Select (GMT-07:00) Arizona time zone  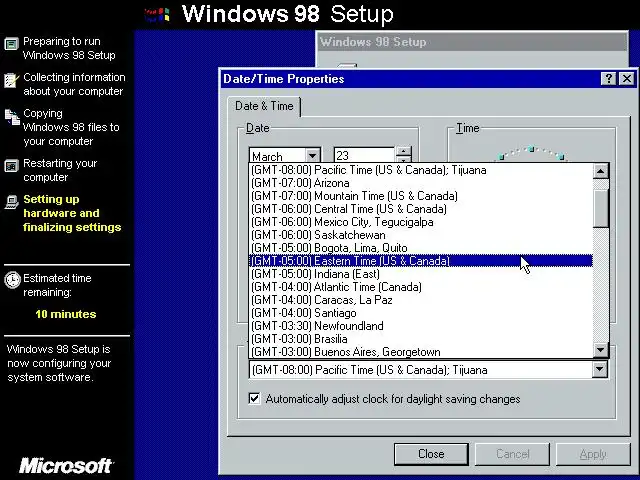point(420,183)
